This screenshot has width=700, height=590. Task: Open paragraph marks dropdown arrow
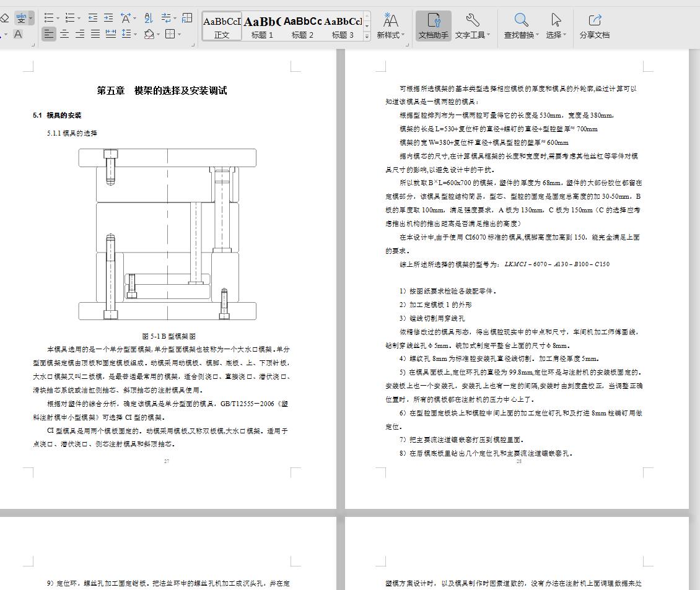175,19
